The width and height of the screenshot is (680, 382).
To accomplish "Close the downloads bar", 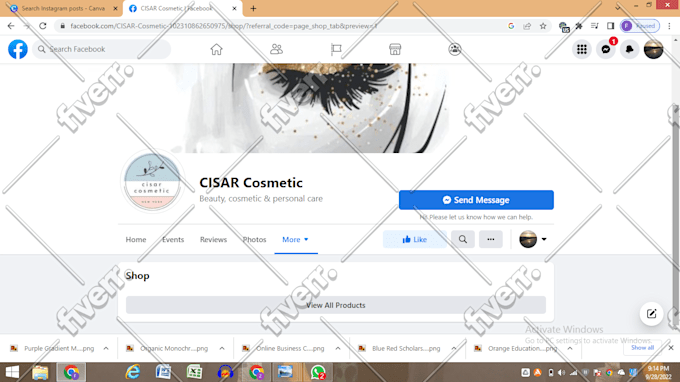I will tap(671, 348).
